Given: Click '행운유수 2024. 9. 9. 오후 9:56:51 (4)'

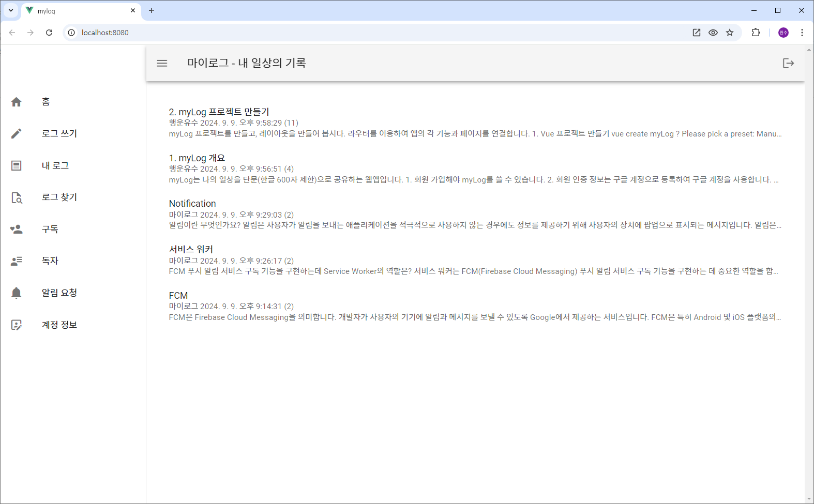Looking at the screenshot, I should point(231,169).
